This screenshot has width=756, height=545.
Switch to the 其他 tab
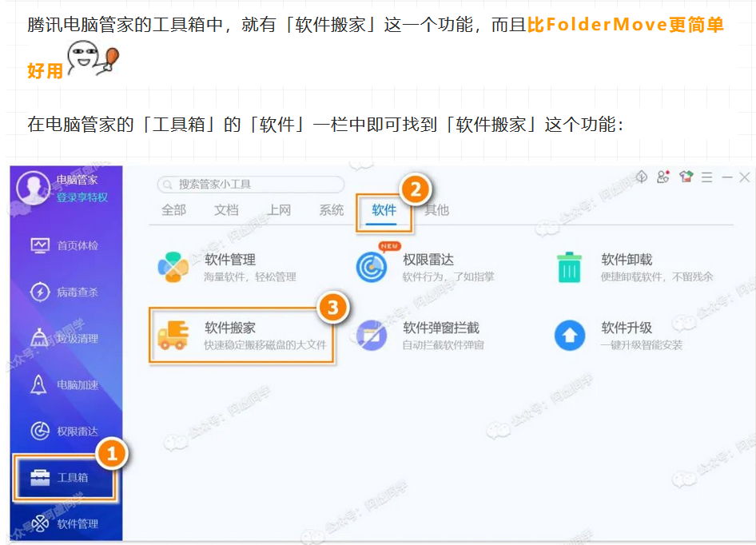436,210
